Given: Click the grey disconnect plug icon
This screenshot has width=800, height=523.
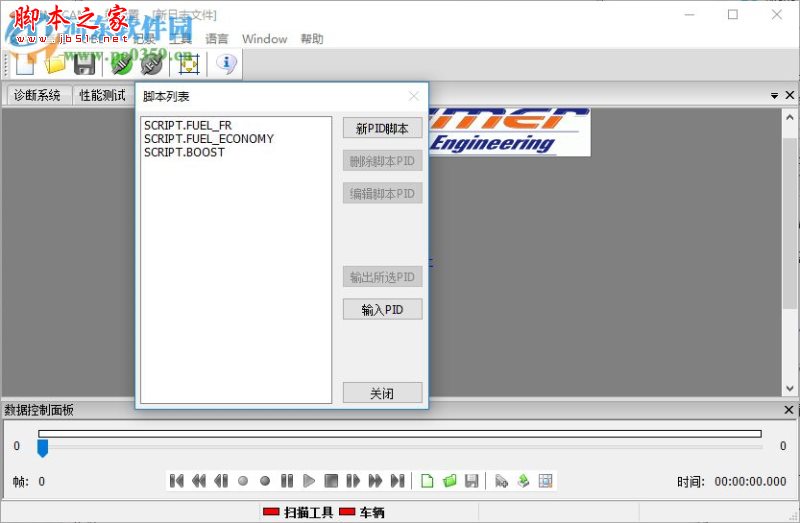Looking at the screenshot, I should (151, 64).
